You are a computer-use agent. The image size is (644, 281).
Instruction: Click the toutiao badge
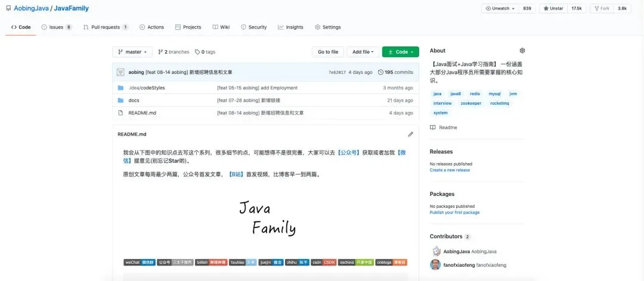[243, 262]
